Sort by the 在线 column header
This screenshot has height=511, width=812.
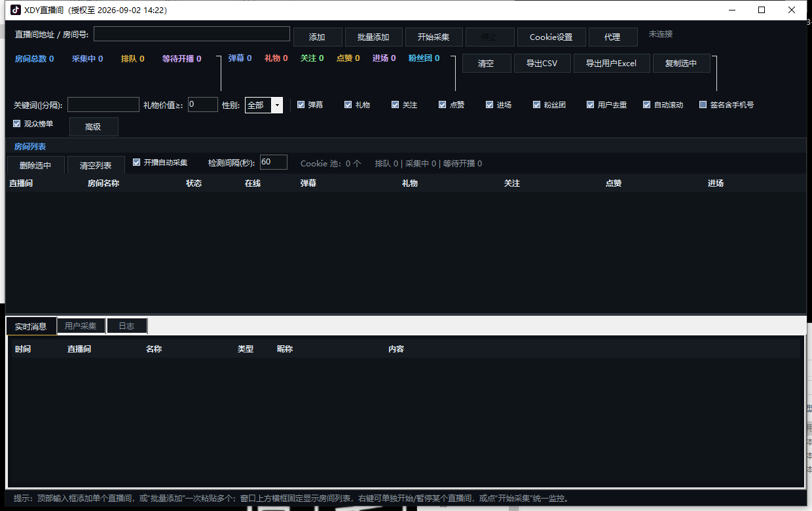coord(253,183)
